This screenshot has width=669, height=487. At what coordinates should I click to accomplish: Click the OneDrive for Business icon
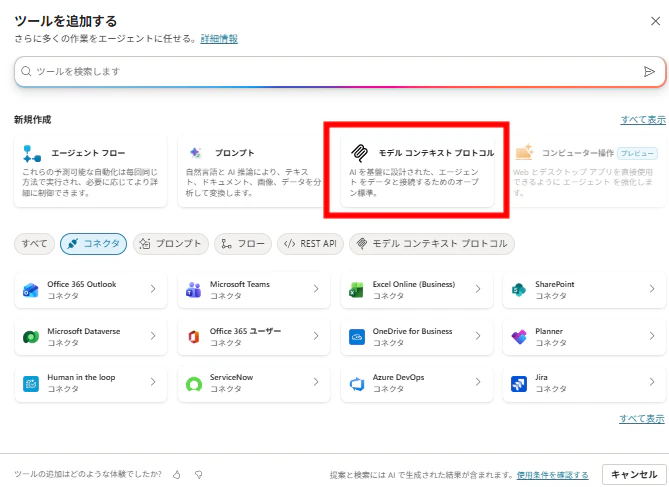click(x=357, y=337)
